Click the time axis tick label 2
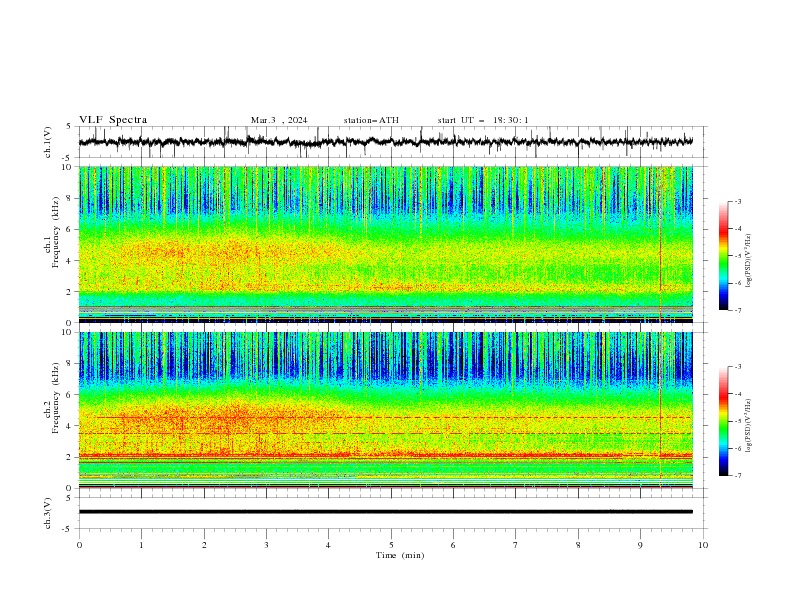 (204, 545)
